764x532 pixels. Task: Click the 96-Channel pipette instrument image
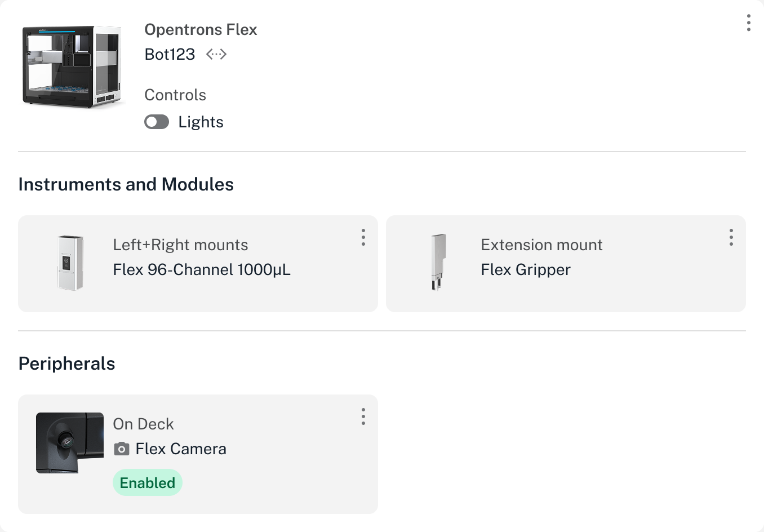pyautogui.click(x=70, y=262)
